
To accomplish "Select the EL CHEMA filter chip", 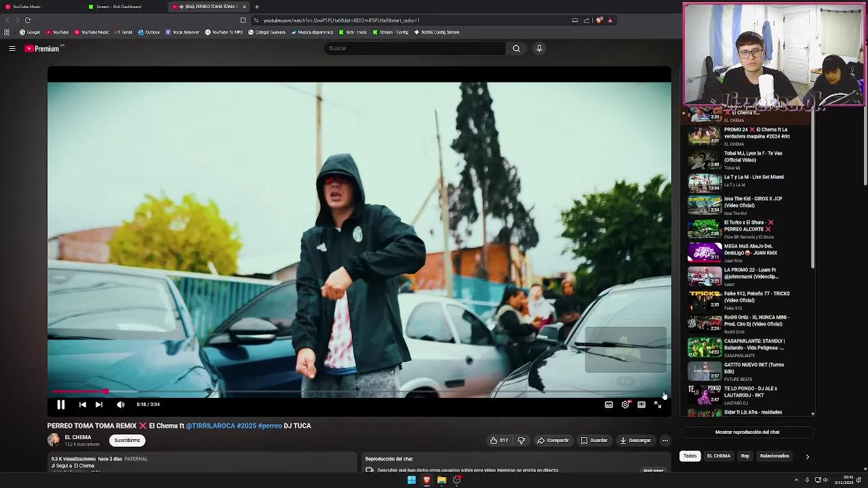I will [719, 456].
